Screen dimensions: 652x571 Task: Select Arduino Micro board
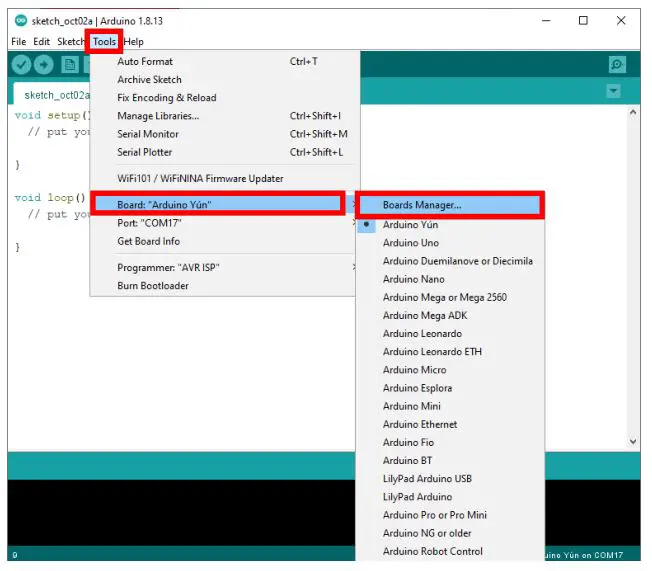click(450, 370)
